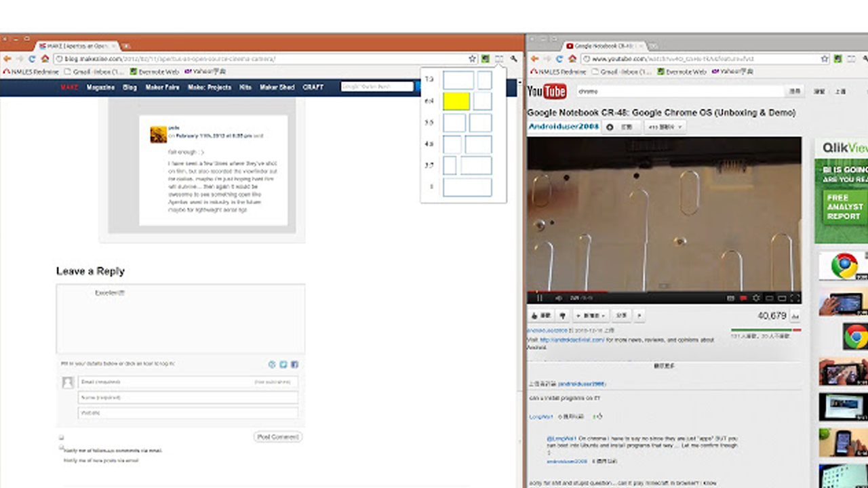
Task: Click the YouTube search field with chrome
Action: (x=679, y=91)
